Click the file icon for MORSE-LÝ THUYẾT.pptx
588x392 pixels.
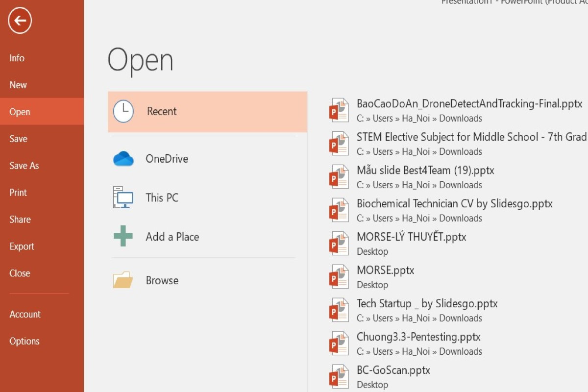(x=339, y=244)
